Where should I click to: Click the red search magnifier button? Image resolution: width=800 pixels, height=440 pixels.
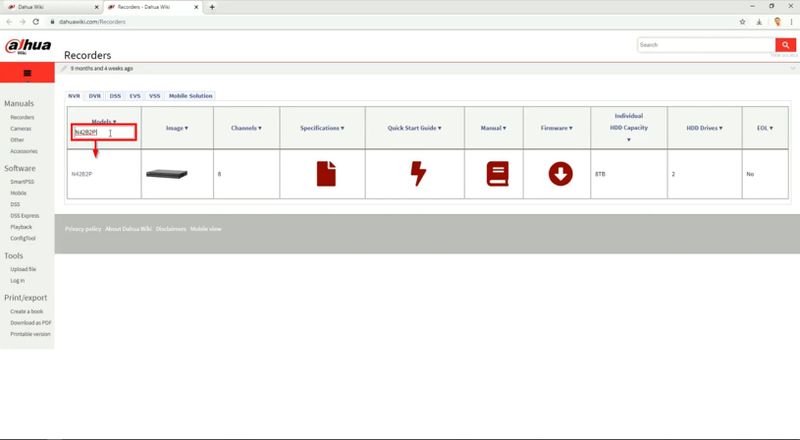click(785, 45)
